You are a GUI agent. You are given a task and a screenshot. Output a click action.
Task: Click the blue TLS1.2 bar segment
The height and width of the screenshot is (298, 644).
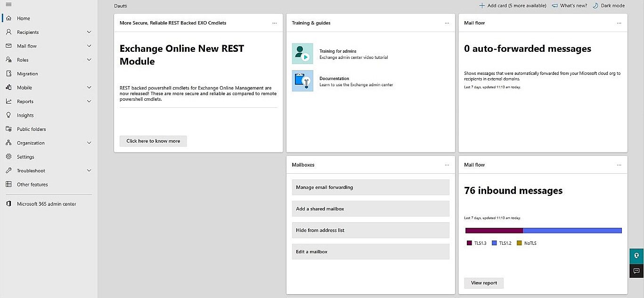click(572, 231)
